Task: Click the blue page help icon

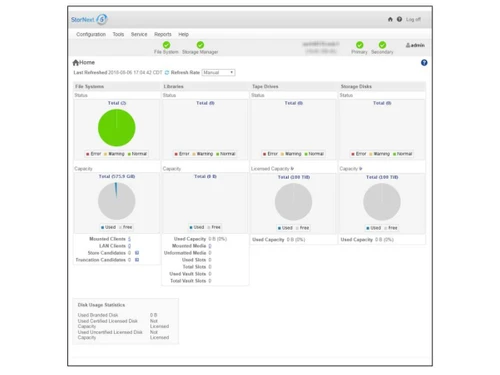Action: [424, 63]
